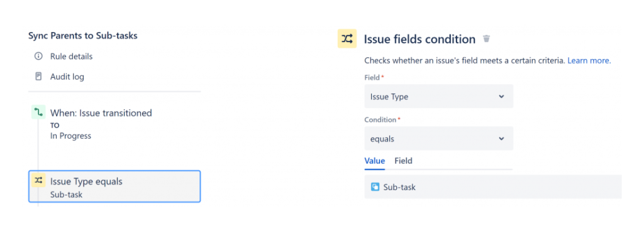Click the trash icon to delete condition
Viewport: 644px width, 231px height.
point(486,39)
